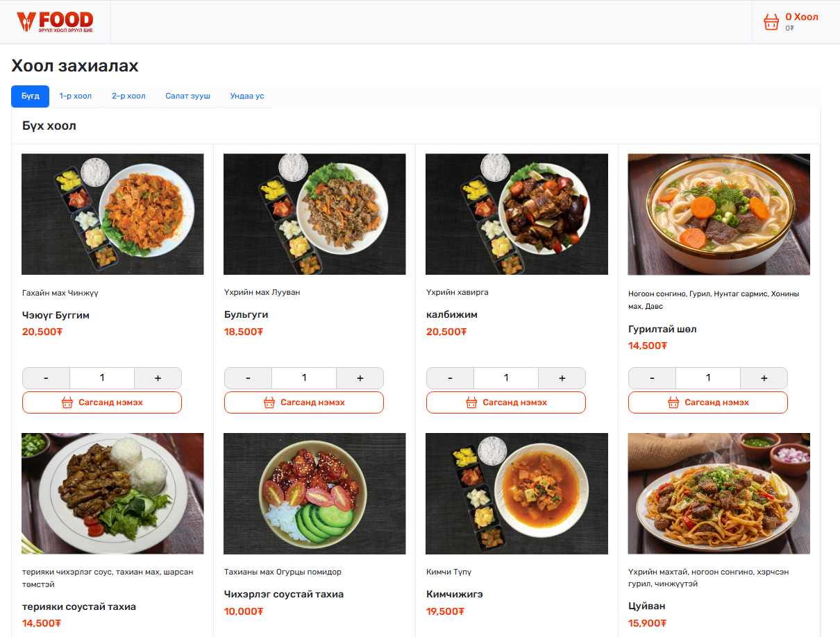This screenshot has width=840, height=637.
Task: Decrease quantity of Гурилтай шөл
Action: (652, 378)
